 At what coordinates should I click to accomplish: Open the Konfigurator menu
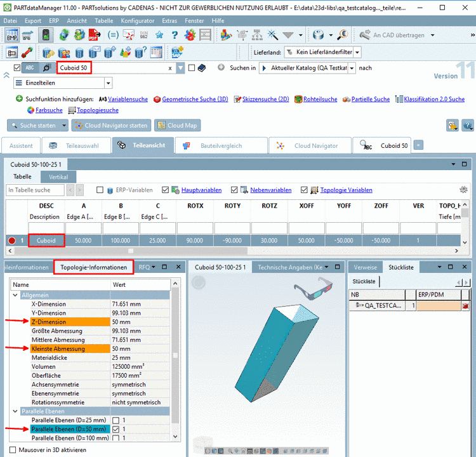[x=138, y=21]
